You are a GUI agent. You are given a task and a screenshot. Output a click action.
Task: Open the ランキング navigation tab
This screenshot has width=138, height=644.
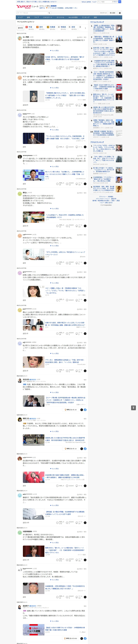point(86,17)
